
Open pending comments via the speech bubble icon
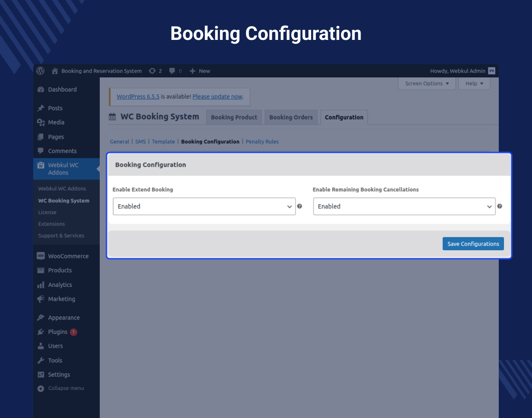pos(172,70)
